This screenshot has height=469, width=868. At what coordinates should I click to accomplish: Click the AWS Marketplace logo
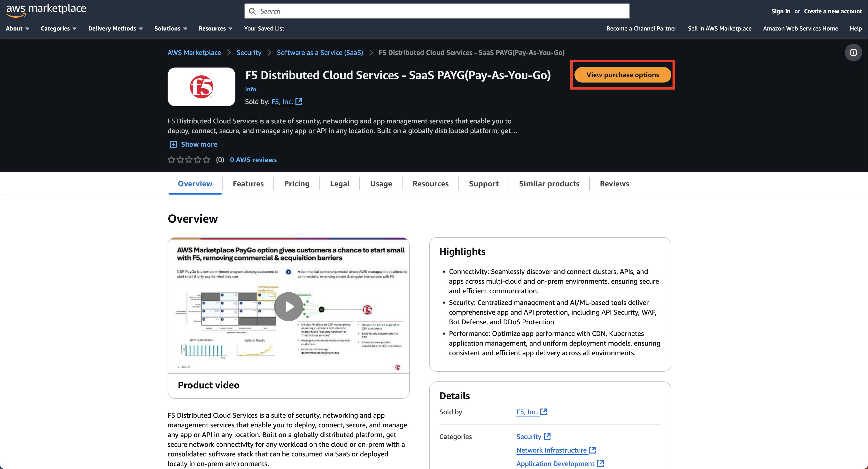pos(46,10)
